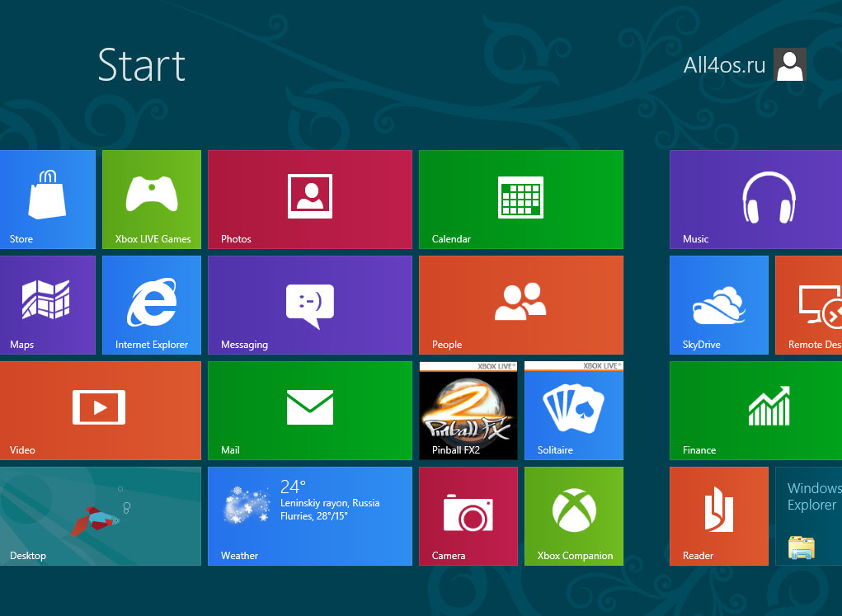842x616 pixels.
Task: Open the Store tile
Action: pos(48,200)
